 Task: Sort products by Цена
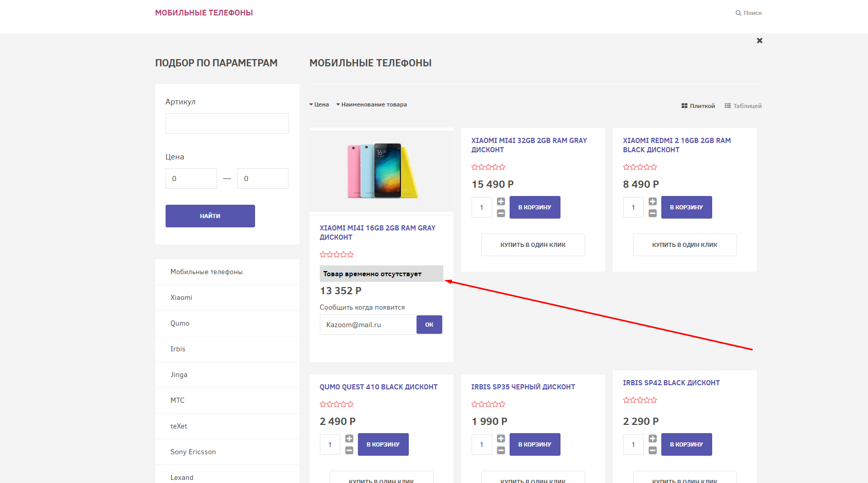click(x=319, y=104)
